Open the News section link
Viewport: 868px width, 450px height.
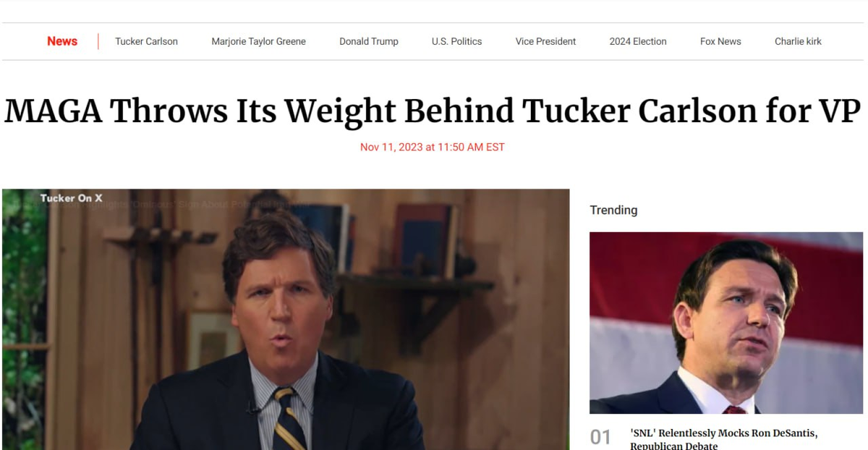[x=62, y=41]
